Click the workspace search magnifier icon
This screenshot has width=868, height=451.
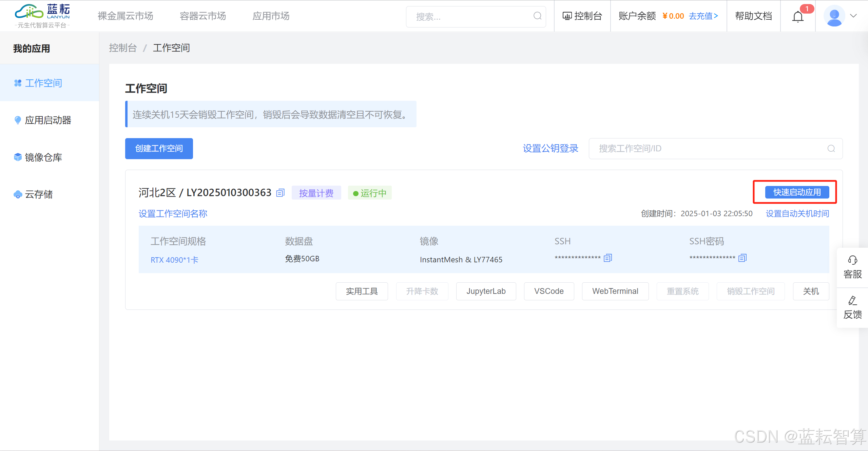point(831,149)
